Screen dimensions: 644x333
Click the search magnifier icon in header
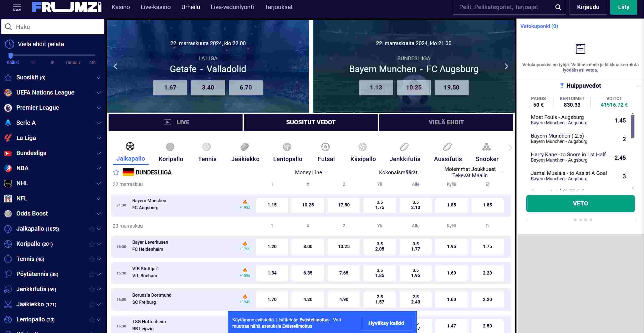[558, 7]
